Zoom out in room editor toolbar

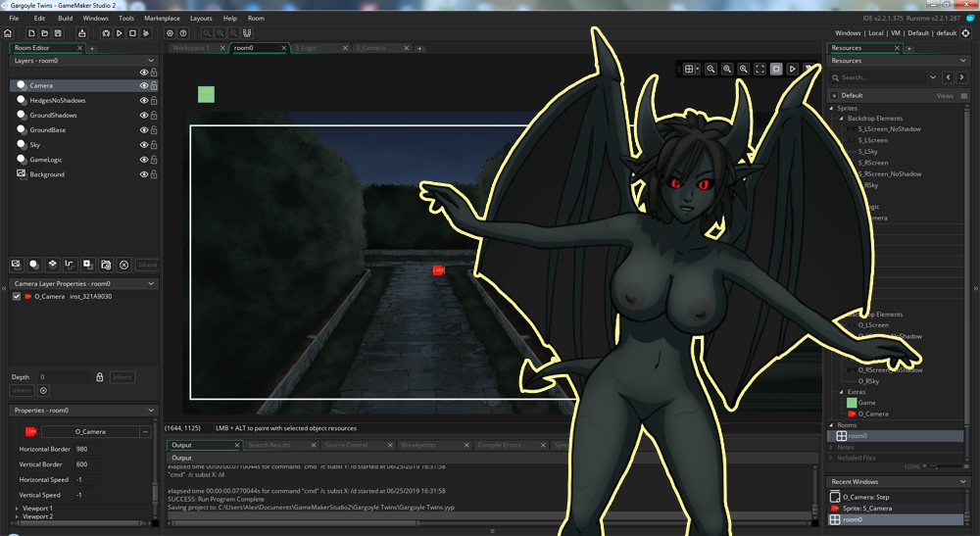(710, 69)
